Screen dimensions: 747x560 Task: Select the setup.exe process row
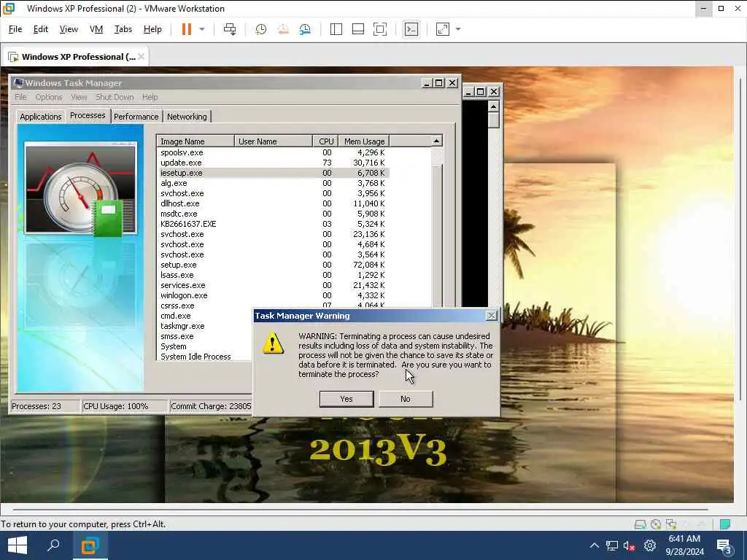coord(273,265)
